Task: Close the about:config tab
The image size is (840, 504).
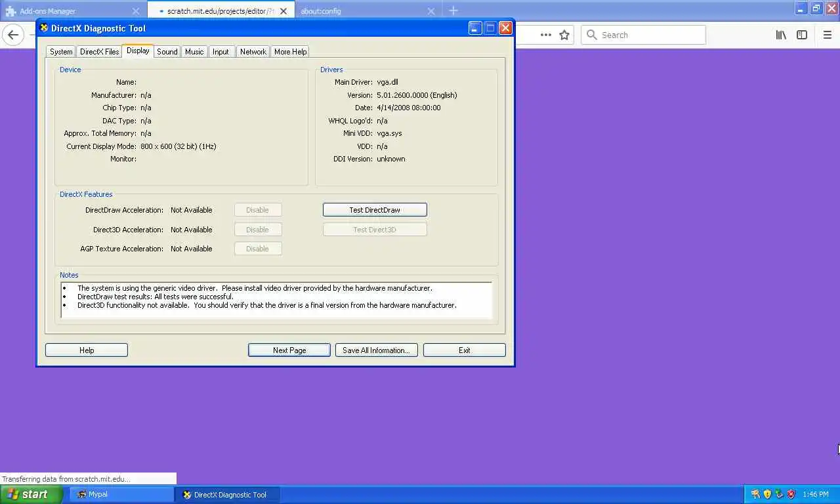Action: click(x=431, y=11)
